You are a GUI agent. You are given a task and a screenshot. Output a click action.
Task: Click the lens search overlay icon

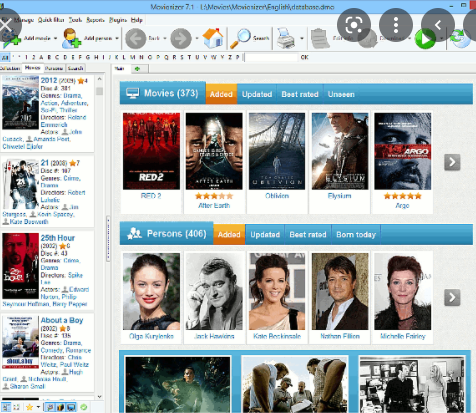[354, 25]
